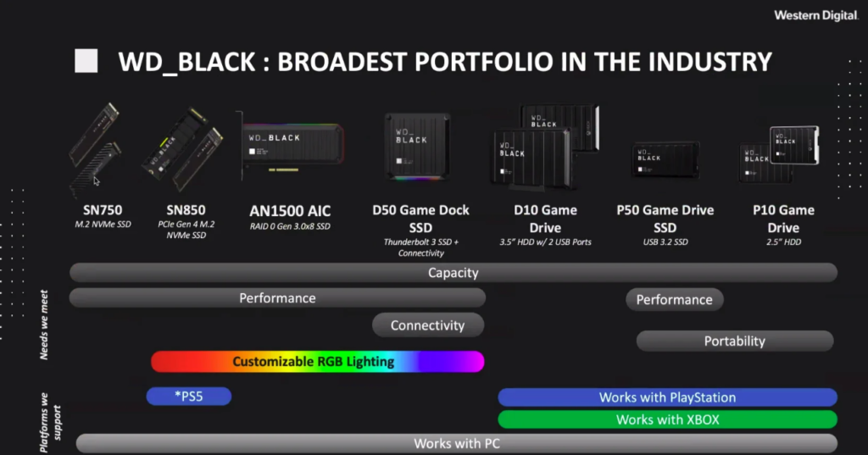Click the 'Needs we meet' vertical label

pyautogui.click(x=44, y=325)
